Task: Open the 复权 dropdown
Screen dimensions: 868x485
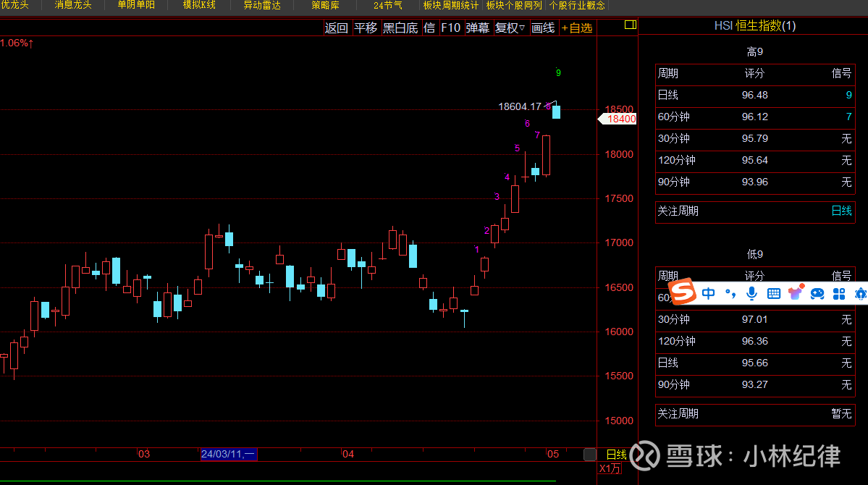Action: (510, 28)
